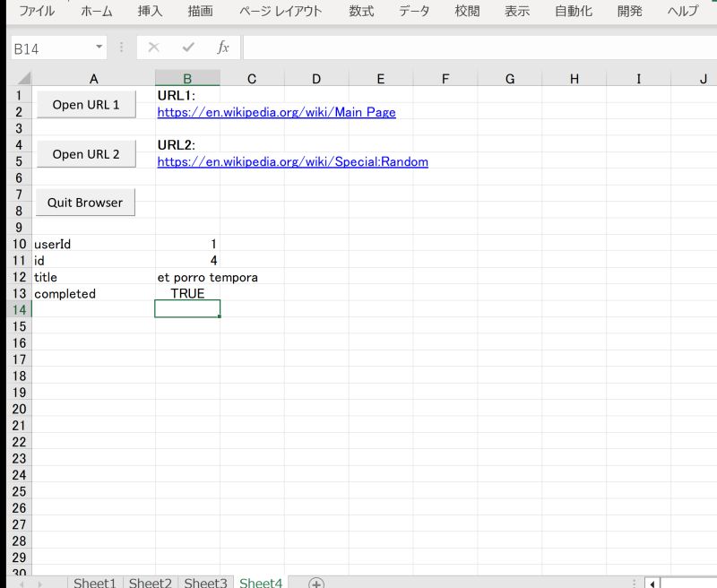This screenshot has height=588, width=717.
Task: Click the left sheet navigation arrow
Action: tap(22, 584)
